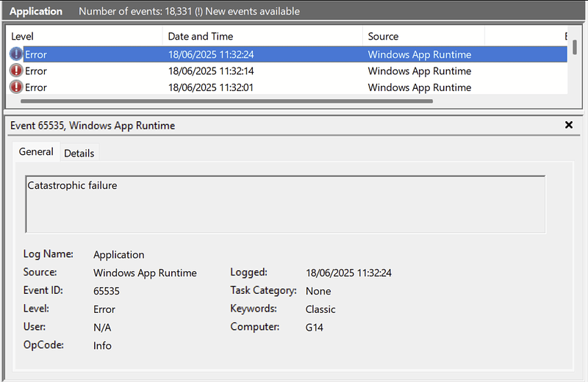Select the error icon for the 11:32:01 event

point(16,87)
